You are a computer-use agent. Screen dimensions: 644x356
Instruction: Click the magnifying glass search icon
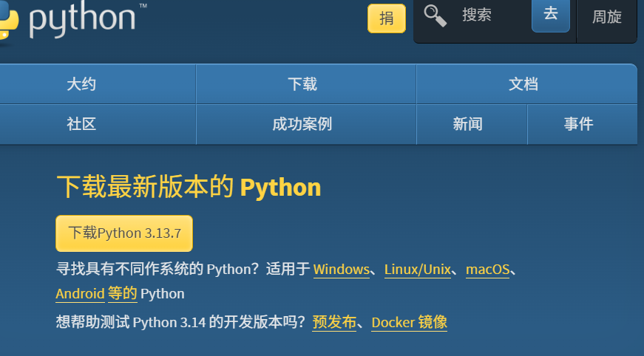pos(435,16)
